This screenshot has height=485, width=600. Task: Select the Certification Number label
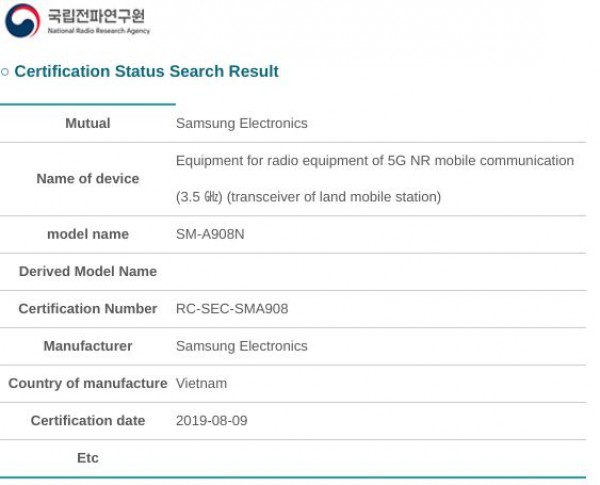[x=88, y=309]
